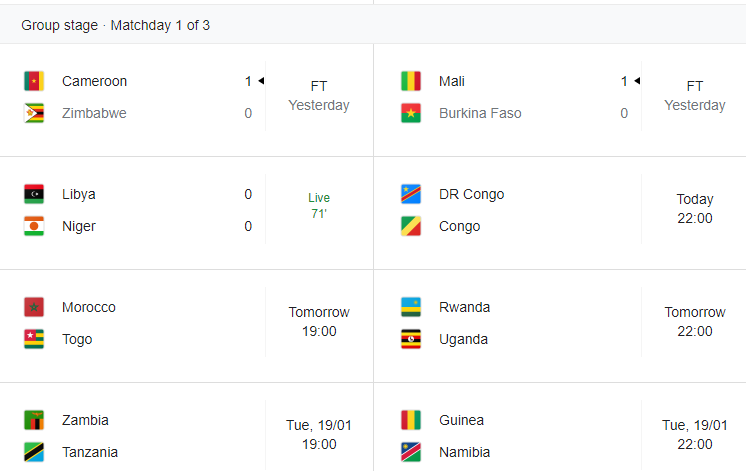View the Cameroon match FT Yesterday status

tap(319, 96)
